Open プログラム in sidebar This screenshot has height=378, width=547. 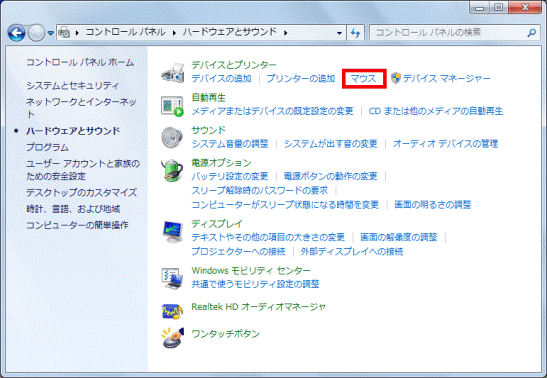(47, 147)
